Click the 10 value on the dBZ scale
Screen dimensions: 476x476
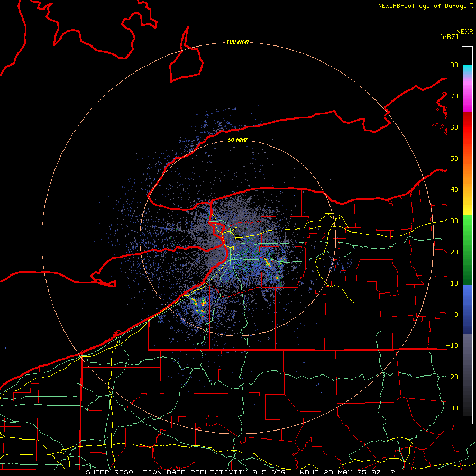pos(454,283)
